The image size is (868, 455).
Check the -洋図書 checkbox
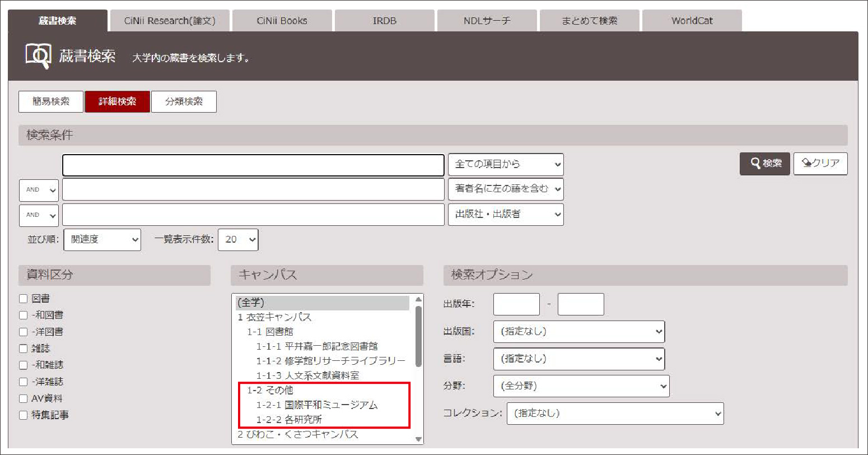point(23,332)
